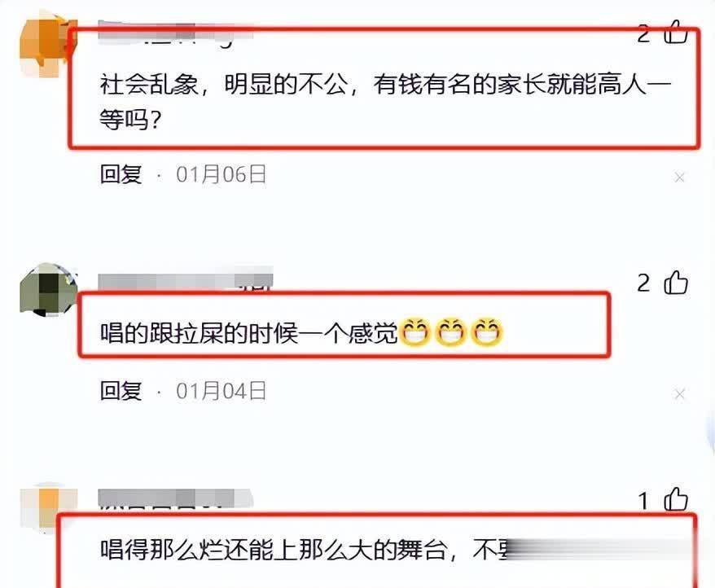
Task: Dismiss the 01月04日 comment with the X
Action: pos(679,393)
